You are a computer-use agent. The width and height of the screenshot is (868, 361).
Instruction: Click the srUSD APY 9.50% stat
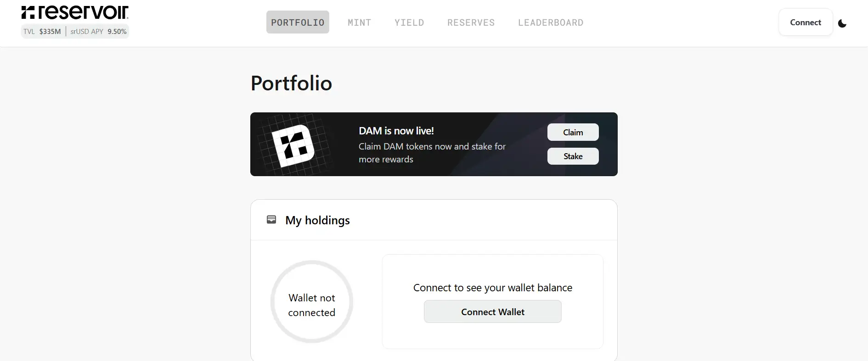click(x=98, y=32)
